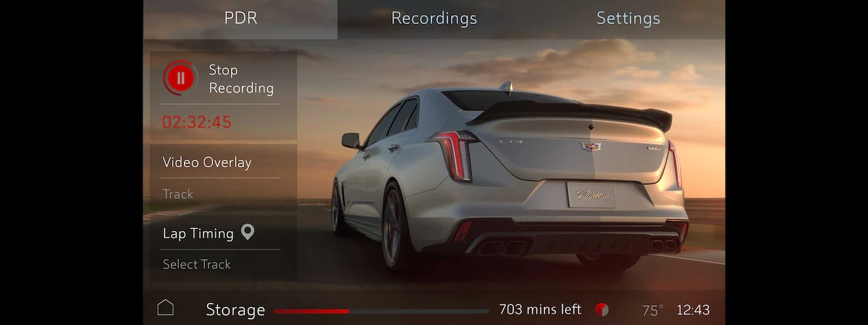Screen dimensions: 868x325
Task: Open the Settings tab
Action: click(x=628, y=19)
